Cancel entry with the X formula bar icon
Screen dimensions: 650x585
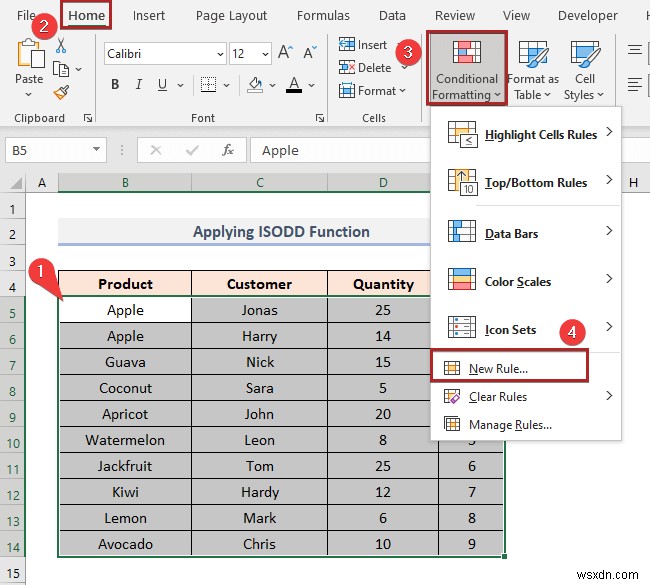(156, 150)
